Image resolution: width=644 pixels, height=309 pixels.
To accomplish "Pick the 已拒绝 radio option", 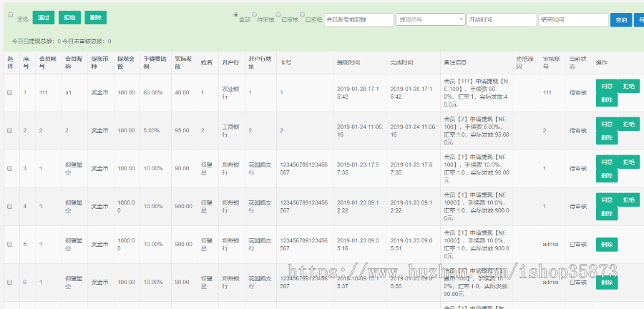I will coord(301,15).
